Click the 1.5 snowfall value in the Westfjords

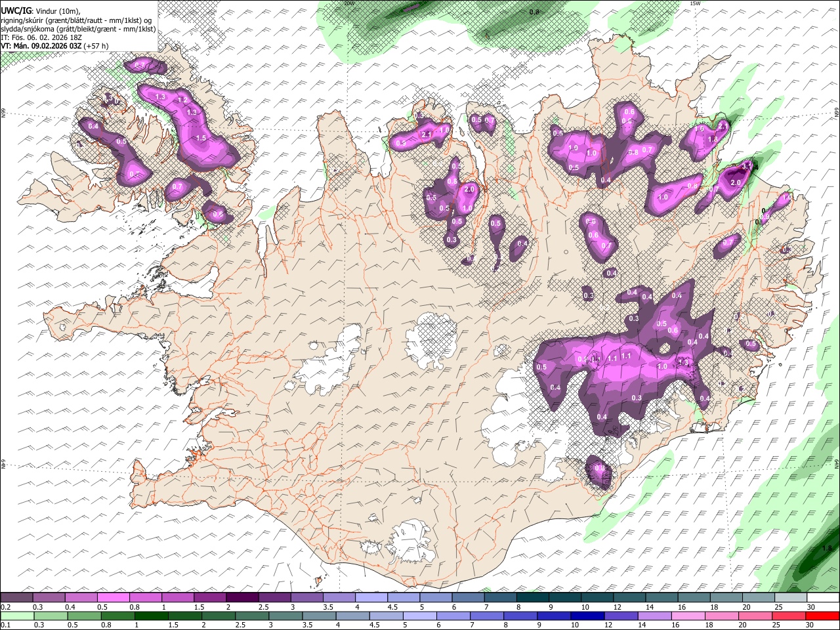pos(201,138)
